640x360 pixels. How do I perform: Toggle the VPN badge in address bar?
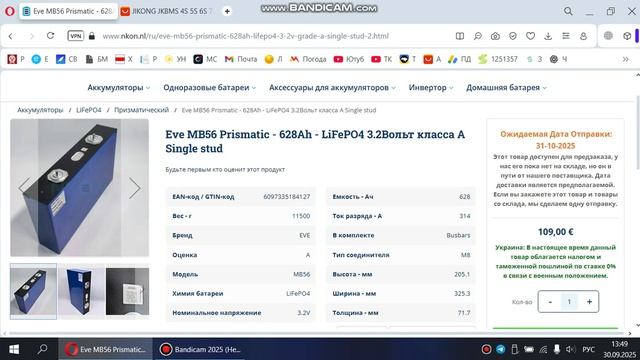tap(76, 36)
